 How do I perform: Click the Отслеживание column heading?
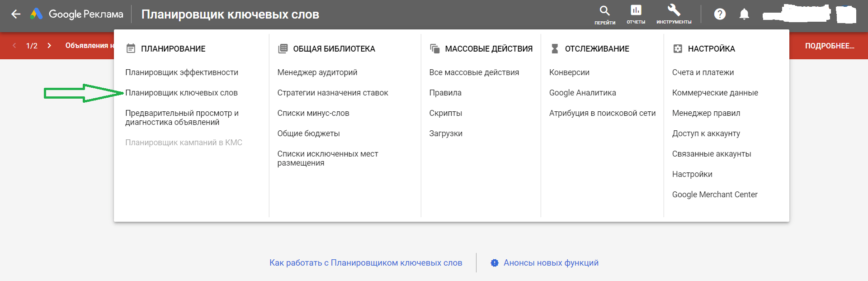click(x=597, y=48)
